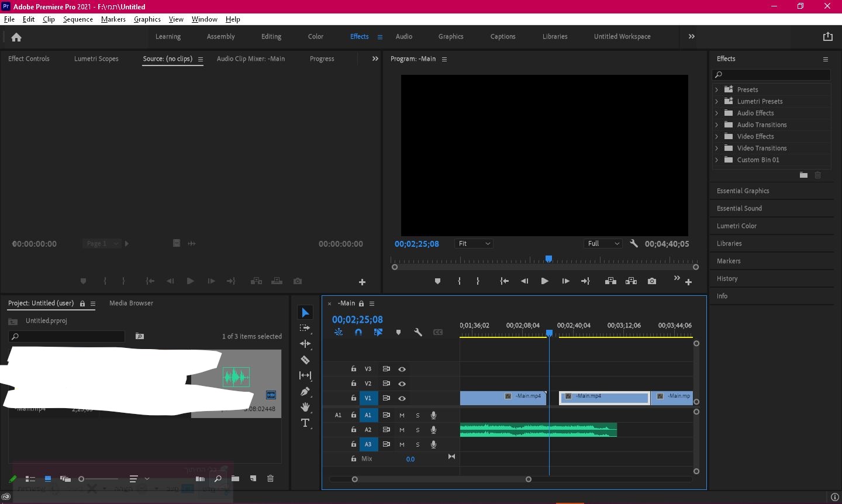The width and height of the screenshot is (842, 504).
Task: Open the Markers menu
Action: 113,19
